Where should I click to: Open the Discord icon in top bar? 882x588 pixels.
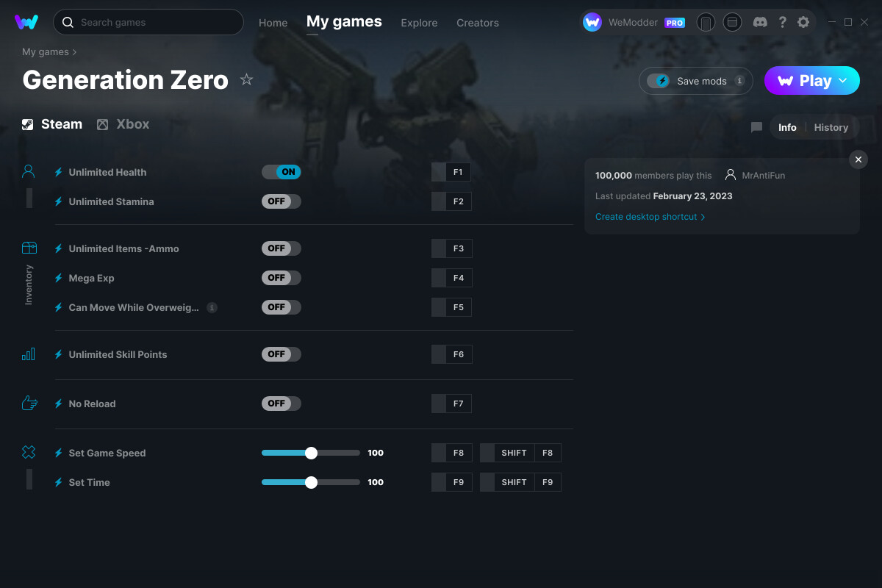click(760, 22)
